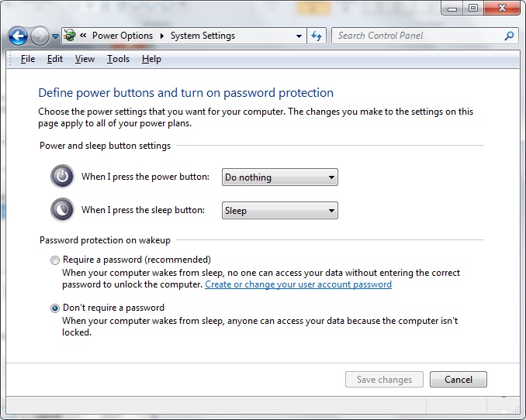The image size is (526, 420).
Task: Click the Power Options icon in address bar
Action: (70, 35)
